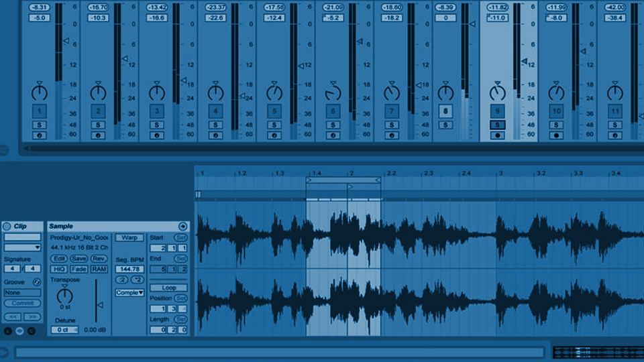644x362 pixels.
Task: Solo track 5
Action: click(274, 125)
